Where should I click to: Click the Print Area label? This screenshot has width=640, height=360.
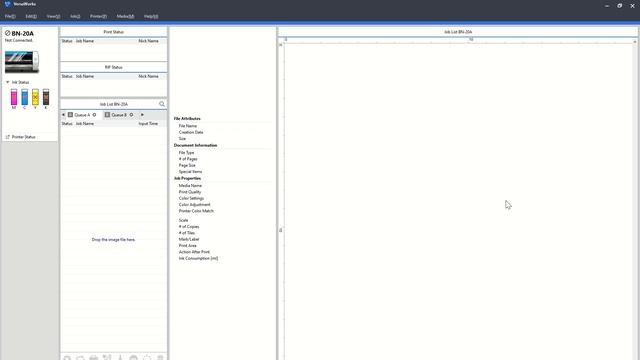187,246
